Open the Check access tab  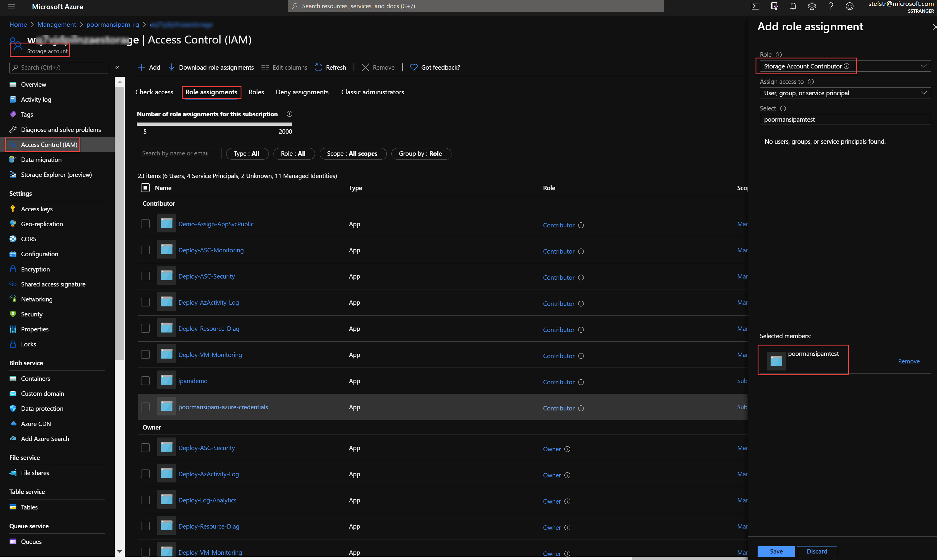(x=154, y=92)
